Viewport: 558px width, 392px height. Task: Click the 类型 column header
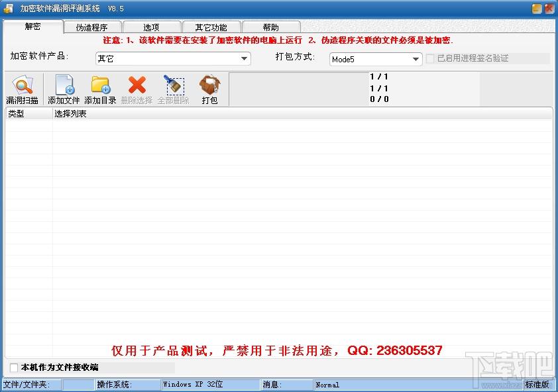[x=28, y=114]
